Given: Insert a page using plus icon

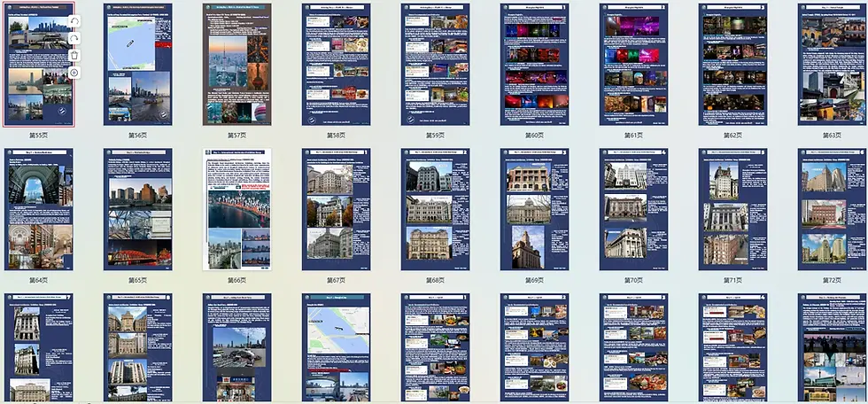Looking at the screenshot, I should coord(74,73).
